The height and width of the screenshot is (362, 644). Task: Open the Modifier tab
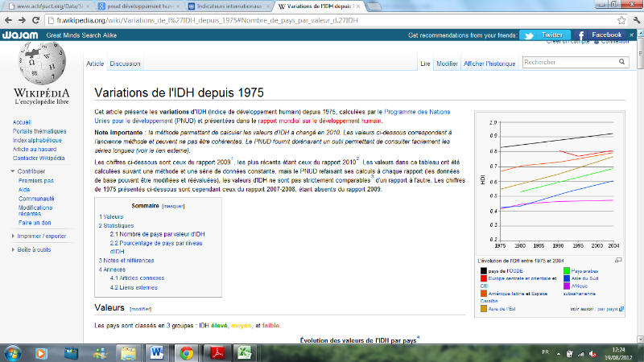click(x=447, y=64)
